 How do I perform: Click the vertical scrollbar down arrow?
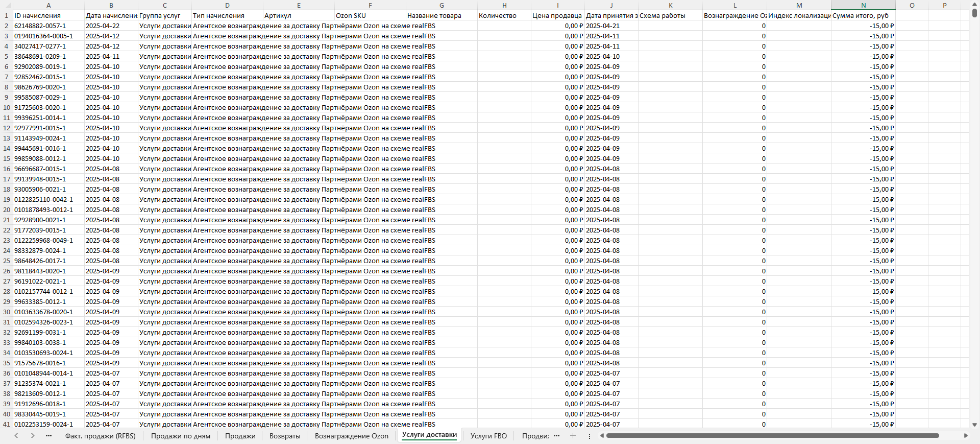(974, 425)
